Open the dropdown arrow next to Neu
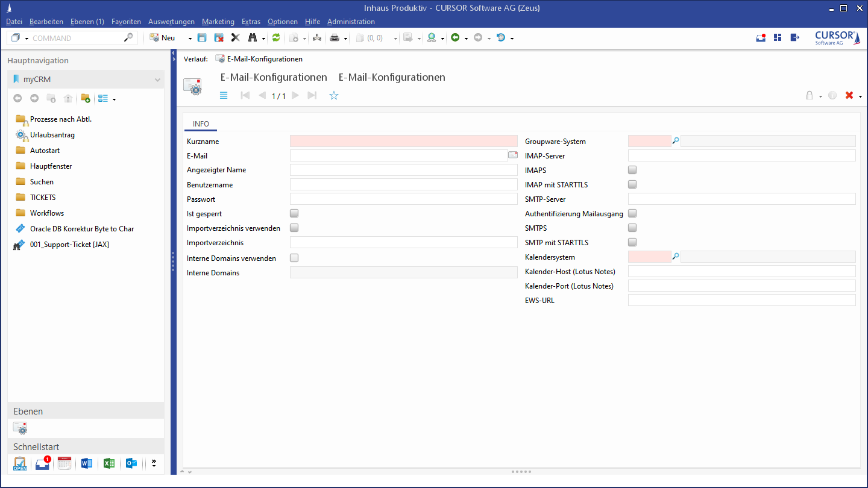The width and height of the screenshot is (868, 488). pyautogui.click(x=190, y=39)
